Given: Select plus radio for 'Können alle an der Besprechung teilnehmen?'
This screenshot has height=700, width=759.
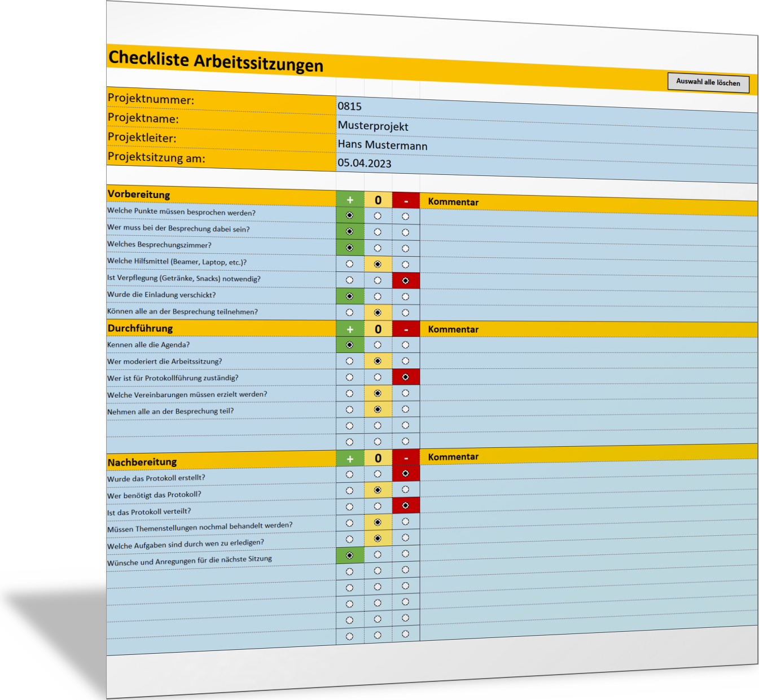Looking at the screenshot, I should click(x=350, y=312).
